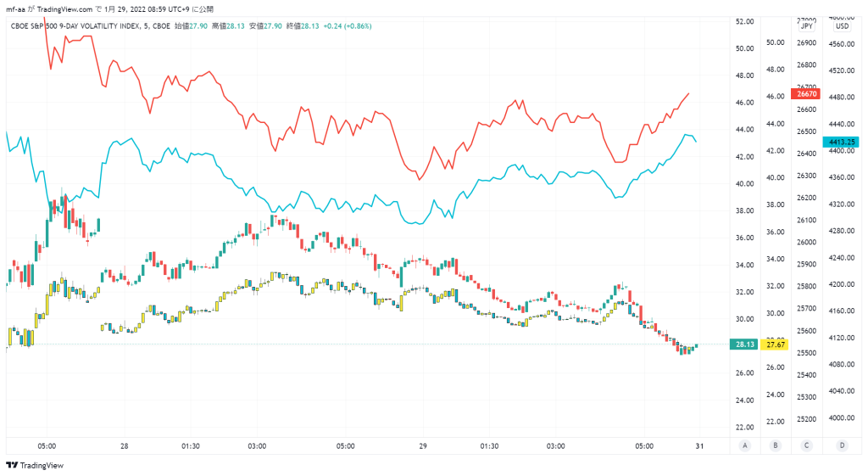Click the 52.00 tick on scale A

pos(744,21)
